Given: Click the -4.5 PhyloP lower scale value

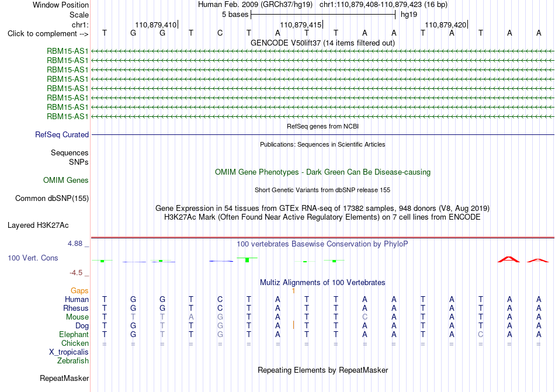Looking at the screenshot, I should (76, 273).
